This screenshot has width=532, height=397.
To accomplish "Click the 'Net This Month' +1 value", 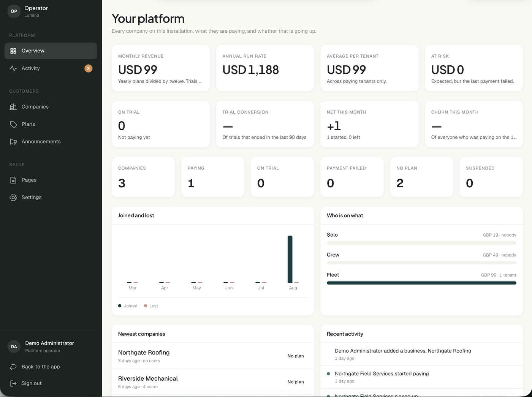I will click(x=334, y=126).
